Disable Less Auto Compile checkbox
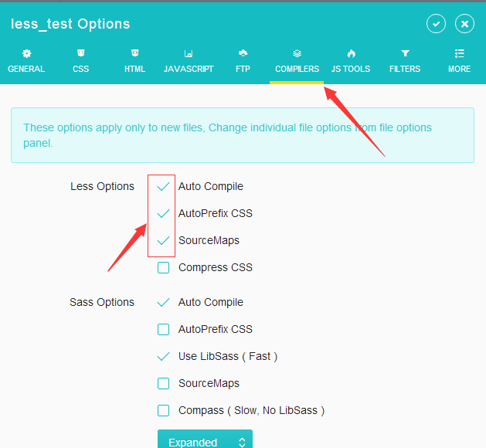This screenshot has height=448, width=486. pos(163,187)
